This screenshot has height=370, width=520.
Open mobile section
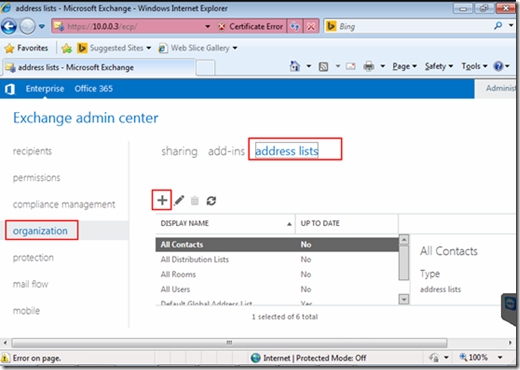click(x=26, y=311)
